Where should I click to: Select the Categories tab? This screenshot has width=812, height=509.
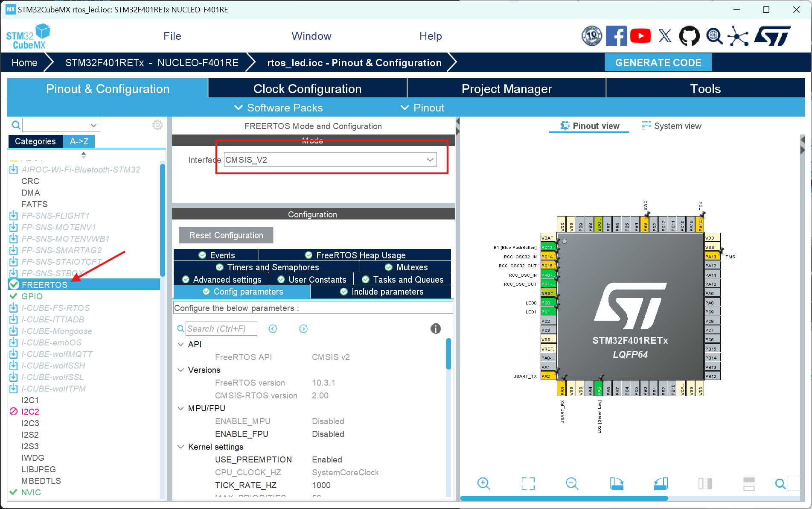[35, 141]
